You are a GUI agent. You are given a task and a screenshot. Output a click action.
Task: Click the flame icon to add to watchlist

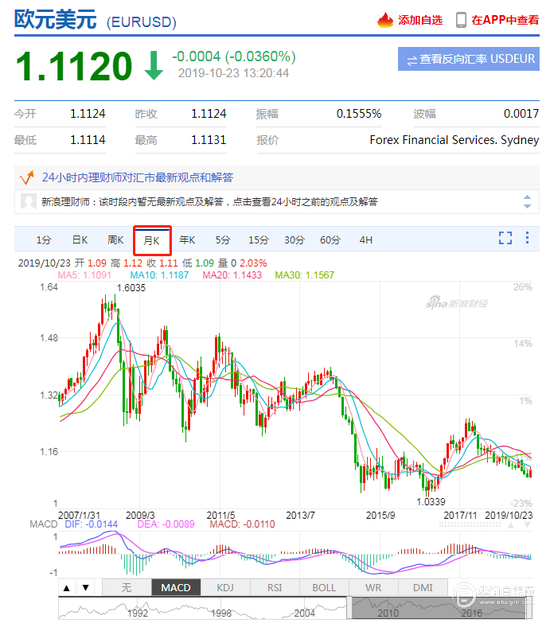coord(385,20)
